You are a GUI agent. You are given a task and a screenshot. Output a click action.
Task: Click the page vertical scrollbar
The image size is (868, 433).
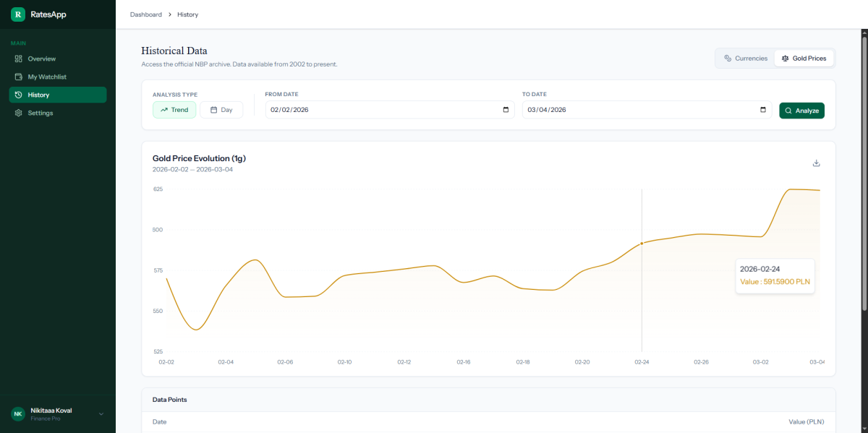click(864, 181)
